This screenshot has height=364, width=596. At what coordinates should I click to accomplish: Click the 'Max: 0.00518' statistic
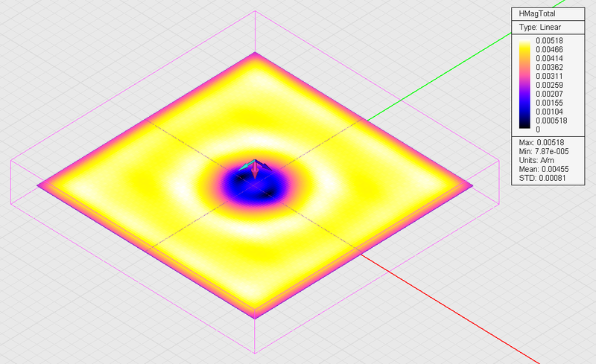tap(542, 143)
